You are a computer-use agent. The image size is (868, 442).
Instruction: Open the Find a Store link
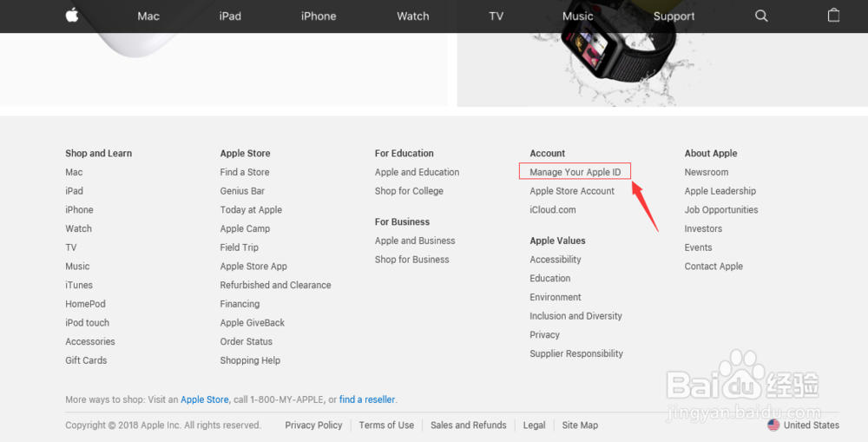pyautogui.click(x=245, y=172)
